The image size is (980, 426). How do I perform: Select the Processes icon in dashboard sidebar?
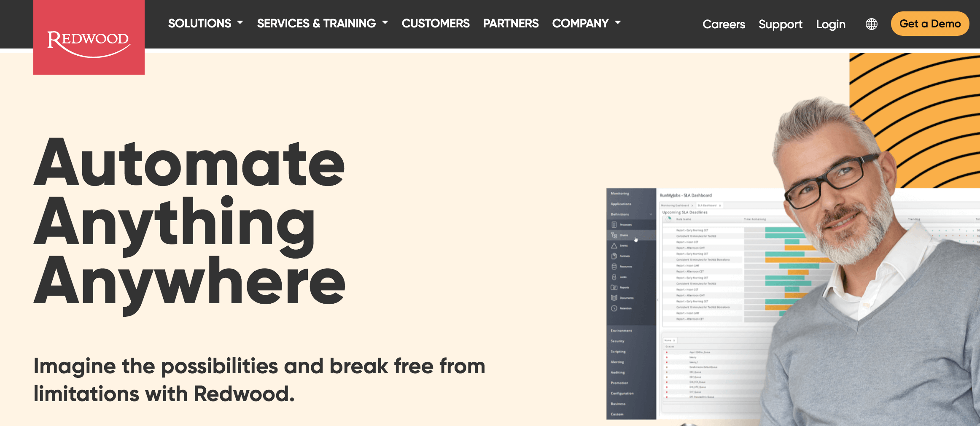point(614,225)
